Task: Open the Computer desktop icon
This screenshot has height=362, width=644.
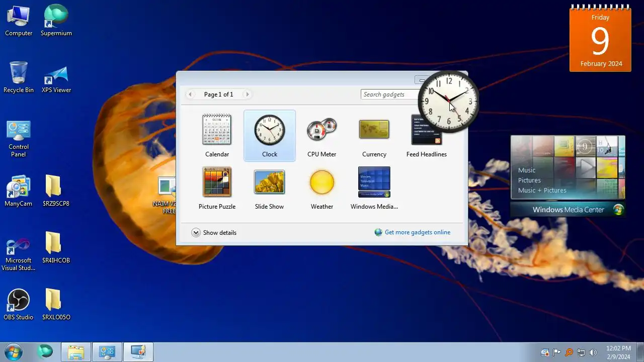Action: [x=19, y=21]
